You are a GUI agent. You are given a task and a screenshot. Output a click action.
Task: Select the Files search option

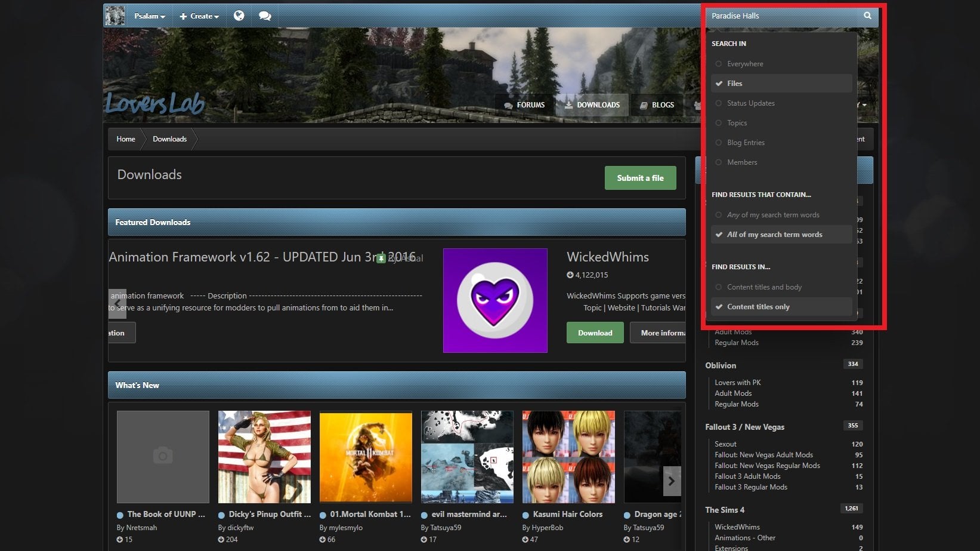tap(781, 84)
